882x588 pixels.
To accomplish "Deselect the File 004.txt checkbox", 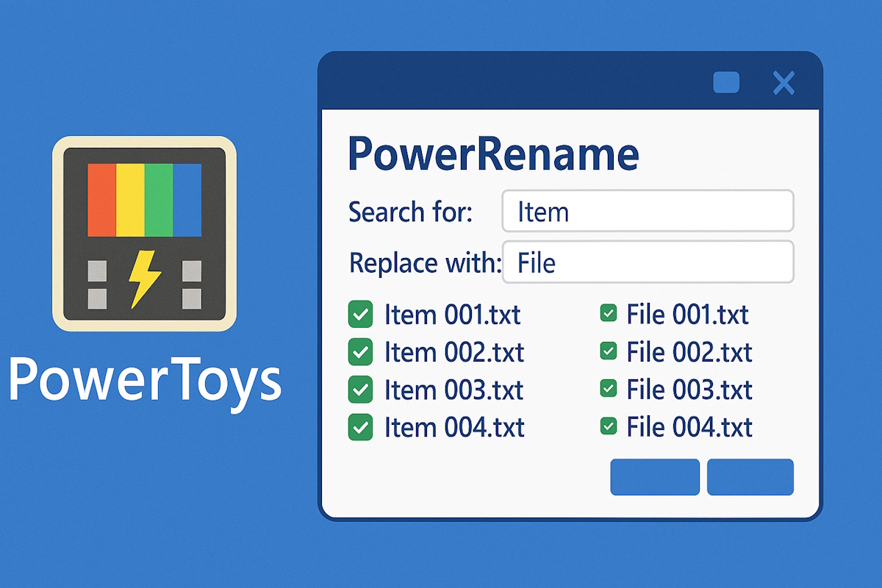I will (608, 426).
